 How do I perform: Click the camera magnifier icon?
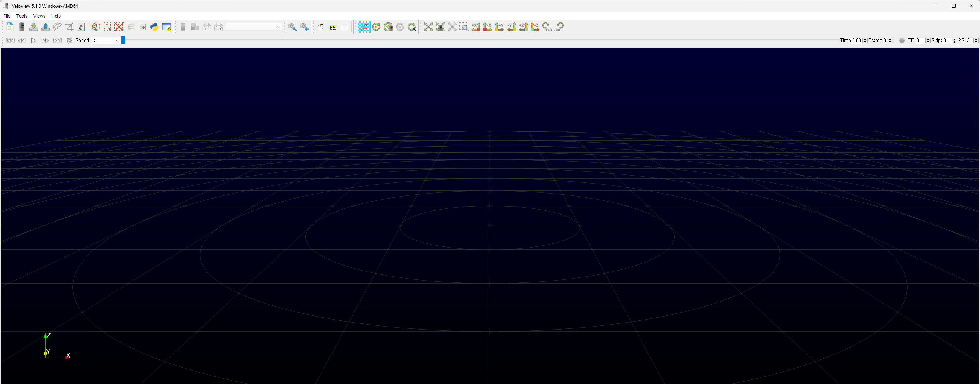coord(292,27)
